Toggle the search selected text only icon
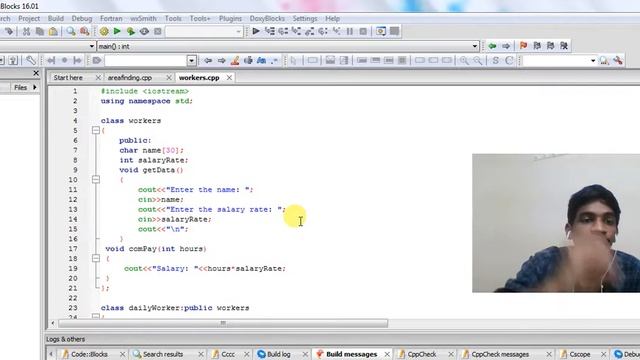The image size is (640, 360). [x=248, y=61]
